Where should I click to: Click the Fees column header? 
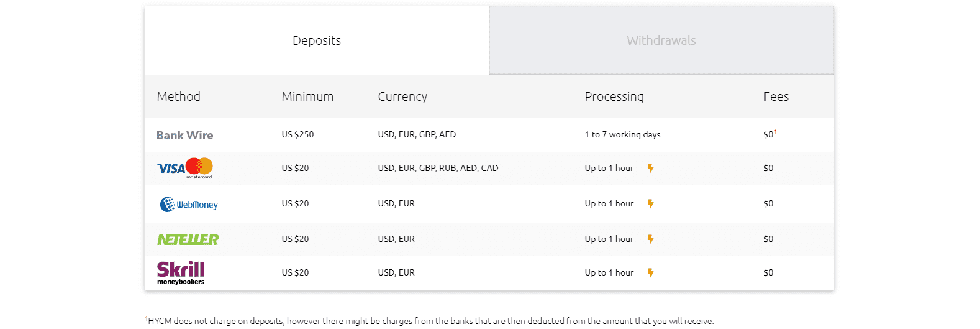point(776,96)
